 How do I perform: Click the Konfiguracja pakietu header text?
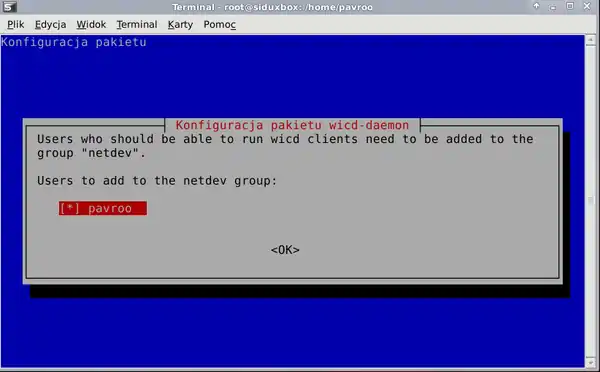pos(73,42)
